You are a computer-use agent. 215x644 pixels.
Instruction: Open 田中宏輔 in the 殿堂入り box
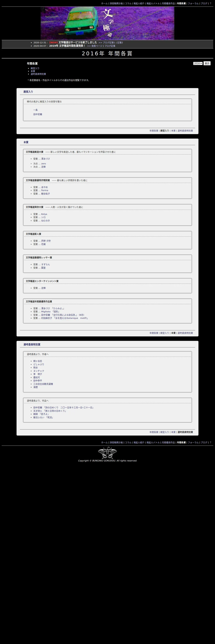pyautogui.click(x=38, y=114)
